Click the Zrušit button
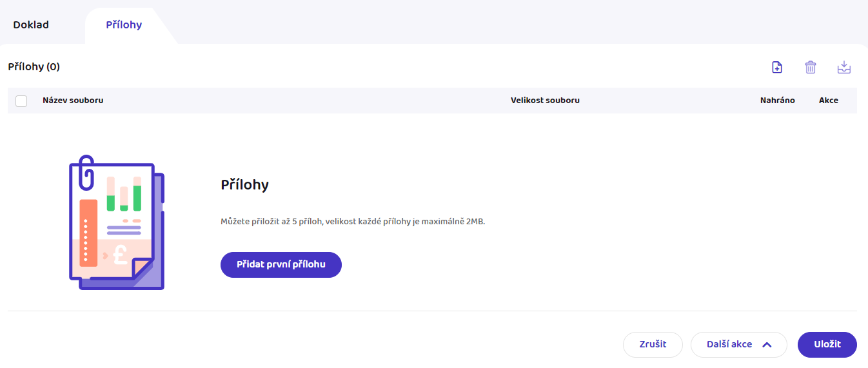Screen dimensions: 868x368 tap(653, 344)
